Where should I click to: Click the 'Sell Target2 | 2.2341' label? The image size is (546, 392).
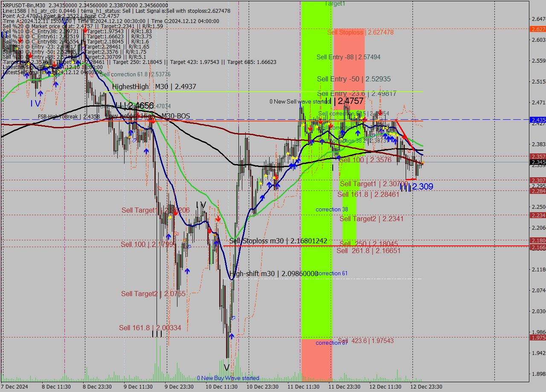click(372, 219)
